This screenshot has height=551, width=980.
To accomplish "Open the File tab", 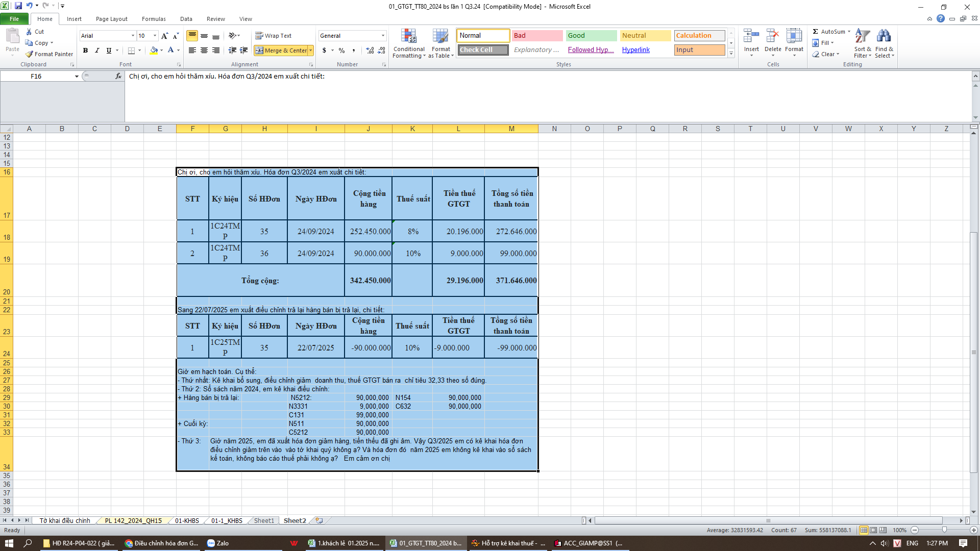I will pyautogui.click(x=14, y=19).
